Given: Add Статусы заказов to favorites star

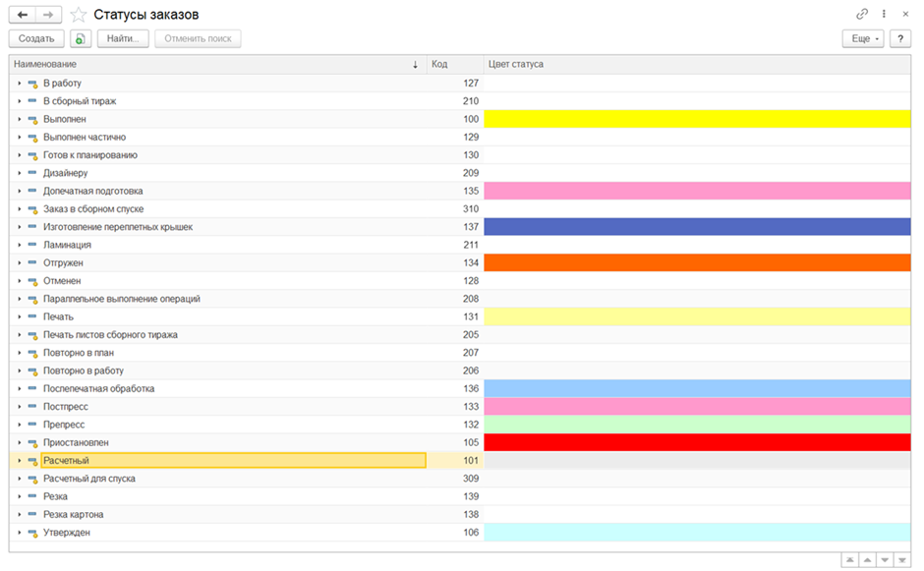Looking at the screenshot, I should pyautogui.click(x=79, y=15).
